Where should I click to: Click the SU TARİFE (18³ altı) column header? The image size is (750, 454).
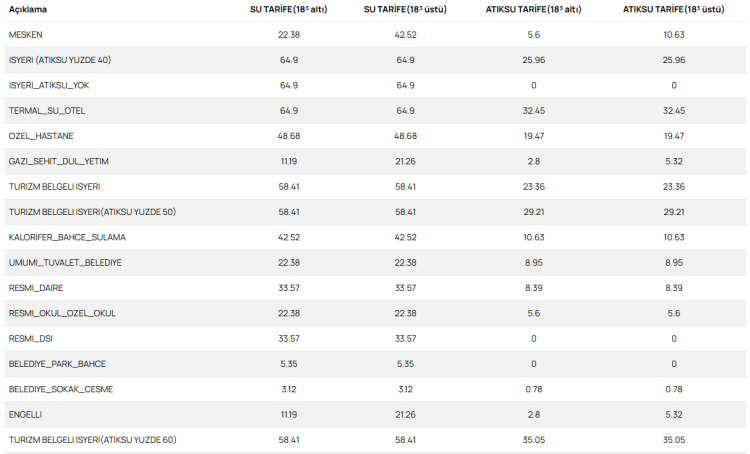coord(281,9)
